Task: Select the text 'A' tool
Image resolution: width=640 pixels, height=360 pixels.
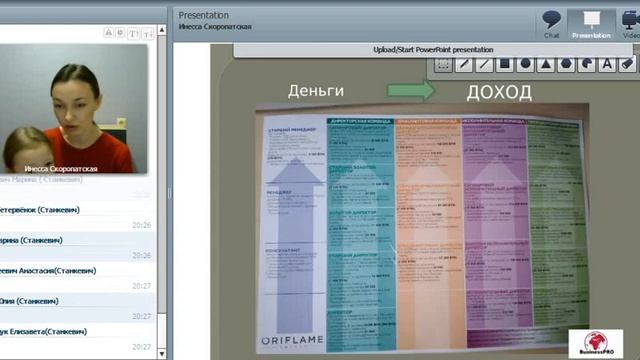Action: tap(607, 64)
